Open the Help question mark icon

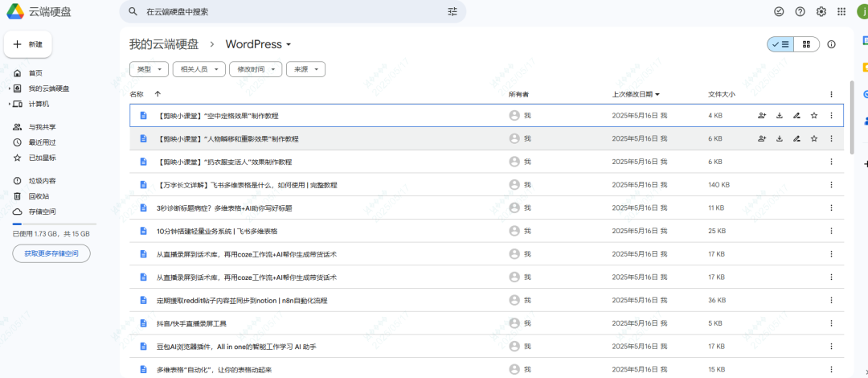click(800, 11)
